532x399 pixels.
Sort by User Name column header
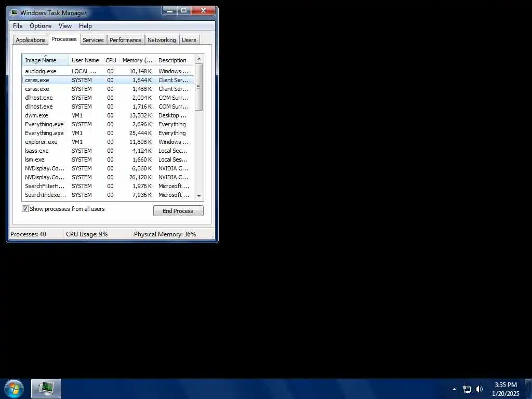86,60
